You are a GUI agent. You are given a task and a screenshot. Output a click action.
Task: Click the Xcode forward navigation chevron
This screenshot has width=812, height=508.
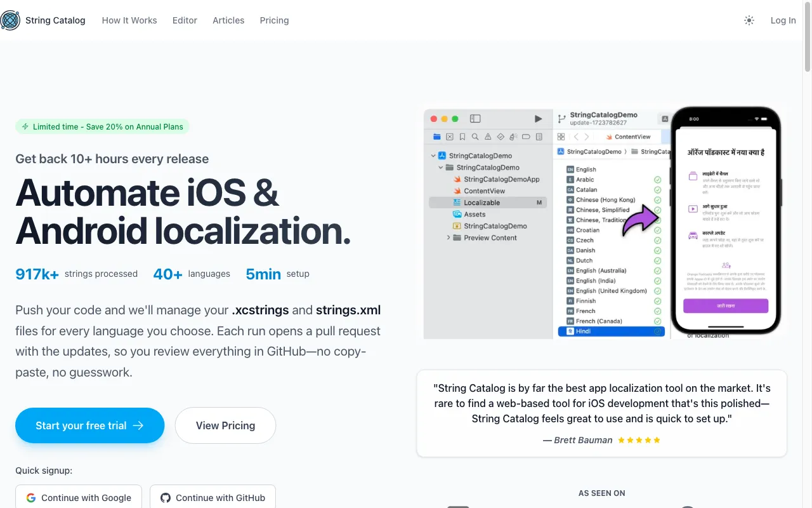pos(587,137)
